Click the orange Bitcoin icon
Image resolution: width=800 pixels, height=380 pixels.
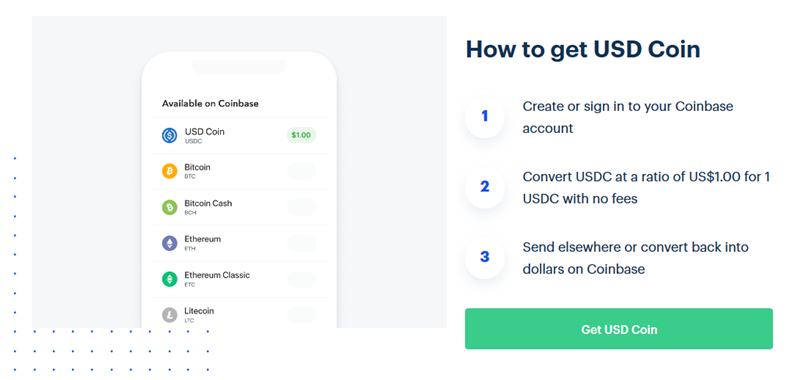[169, 171]
